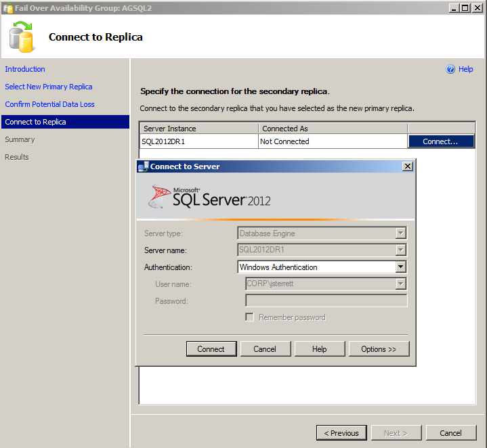Click the SQL Server 2012 logo
487x448 pixels.
(210, 196)
